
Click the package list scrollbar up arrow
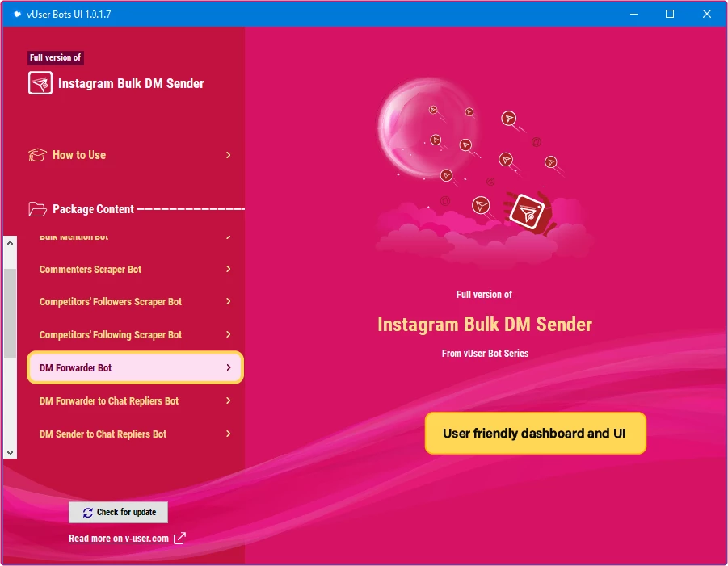[11, 243]
